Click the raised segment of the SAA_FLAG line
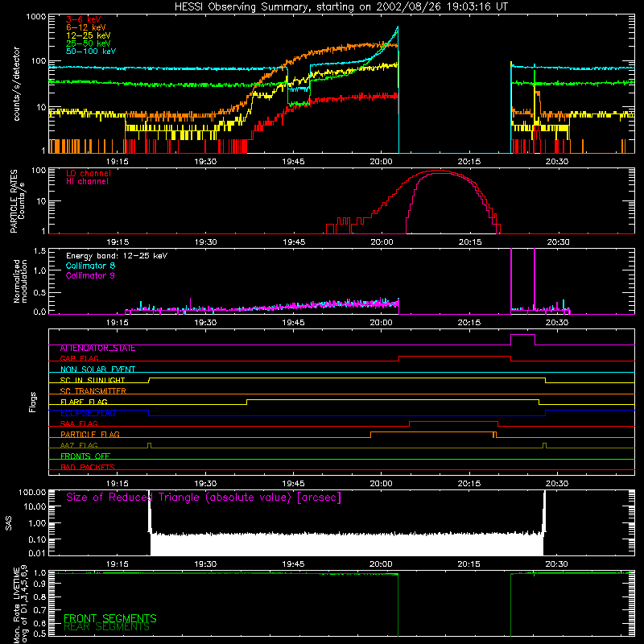 [453, 422]
